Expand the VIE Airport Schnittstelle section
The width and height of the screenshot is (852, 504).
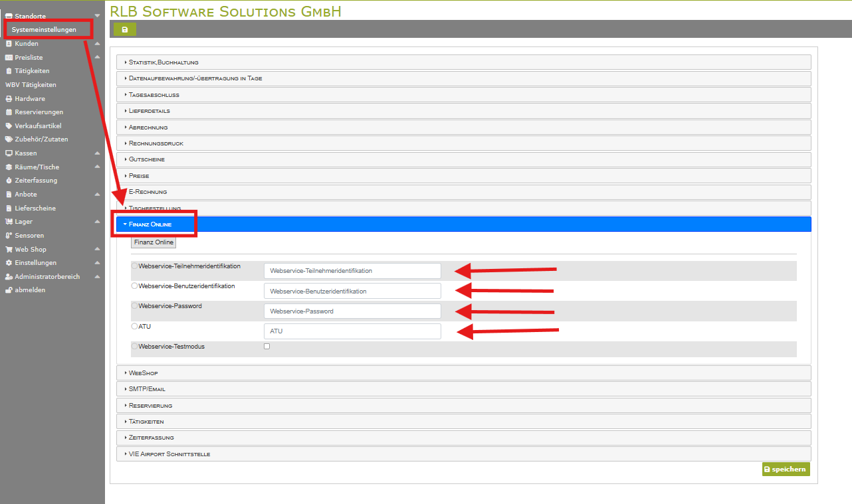[464, 454]
